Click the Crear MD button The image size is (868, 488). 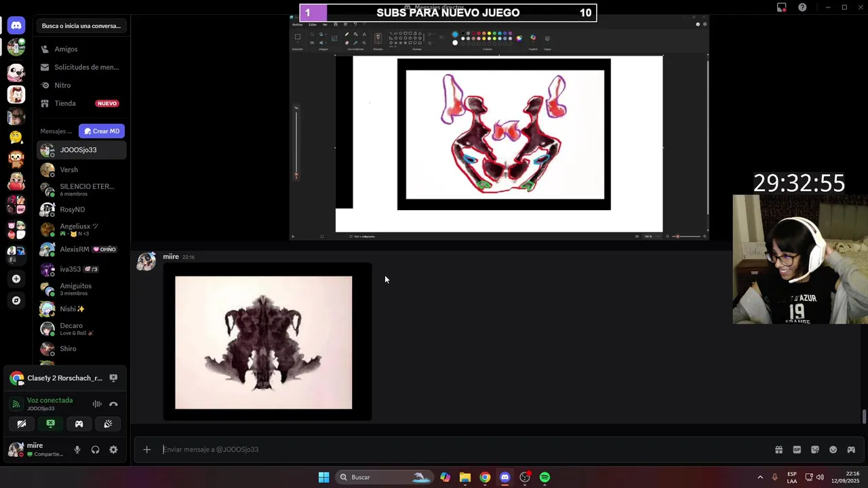click(102, 131)
